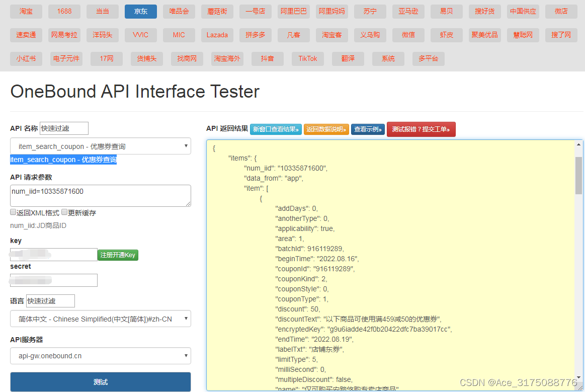Click the result scrollbar up arrow

click(x=578, y=144)
